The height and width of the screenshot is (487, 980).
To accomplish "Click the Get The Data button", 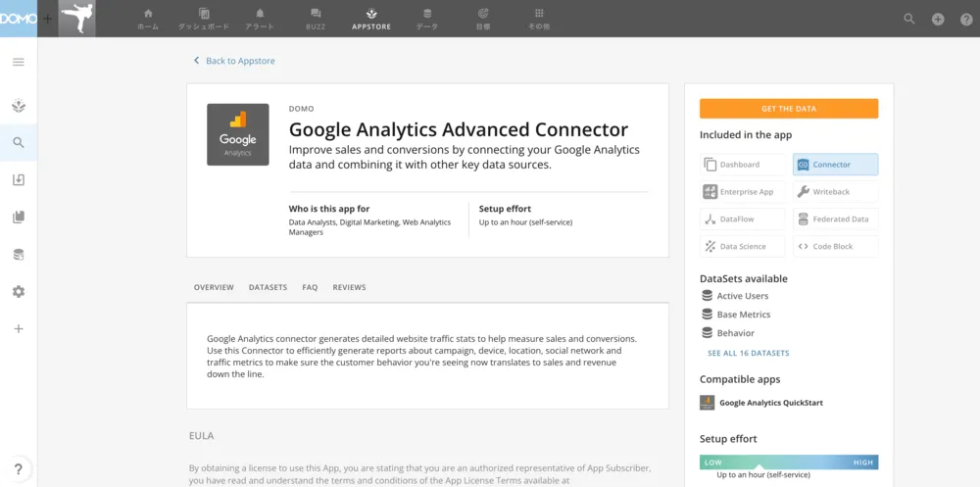I will pyautogui.click(x=789, y=109).
